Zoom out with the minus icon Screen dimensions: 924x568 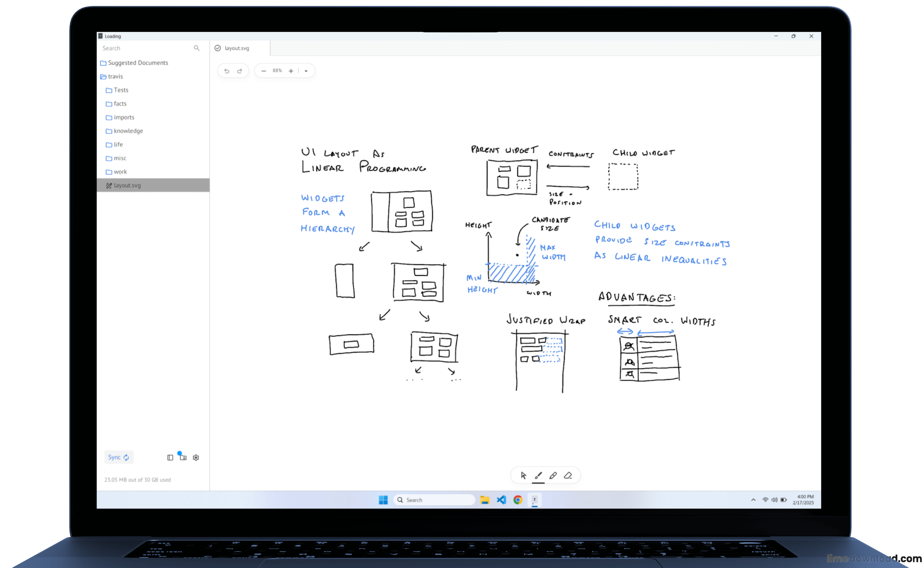tap(264, 71)
